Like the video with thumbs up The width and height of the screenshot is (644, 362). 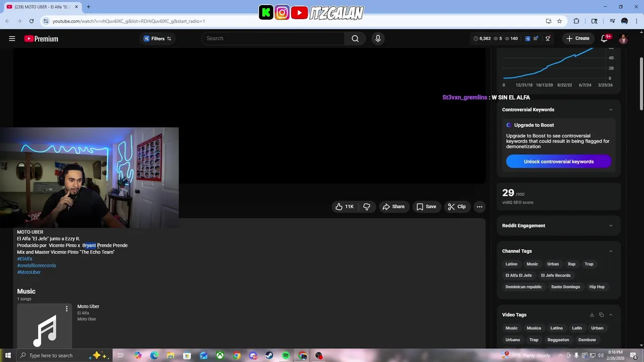pos(345,207)
